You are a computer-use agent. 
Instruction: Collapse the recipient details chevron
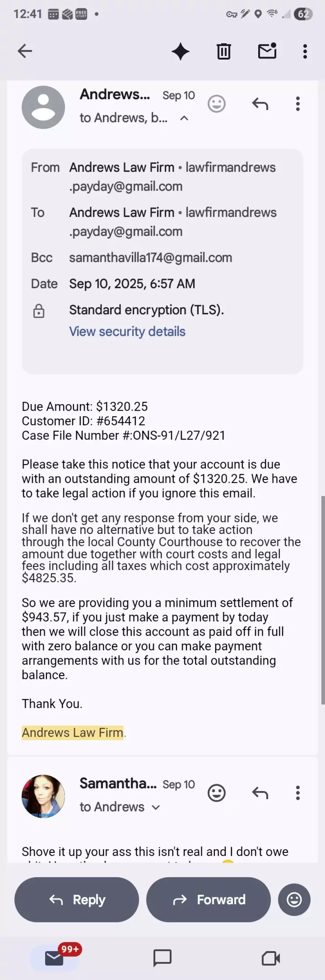184,118
